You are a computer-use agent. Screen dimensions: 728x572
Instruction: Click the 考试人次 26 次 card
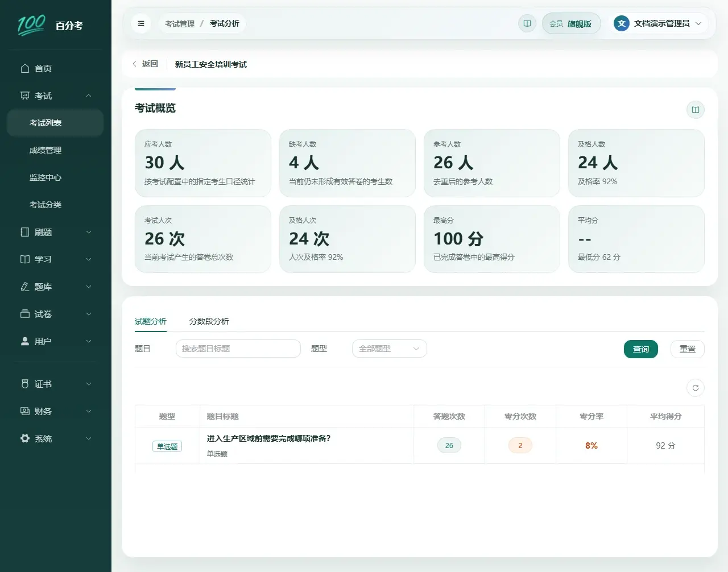click(203, 239)
